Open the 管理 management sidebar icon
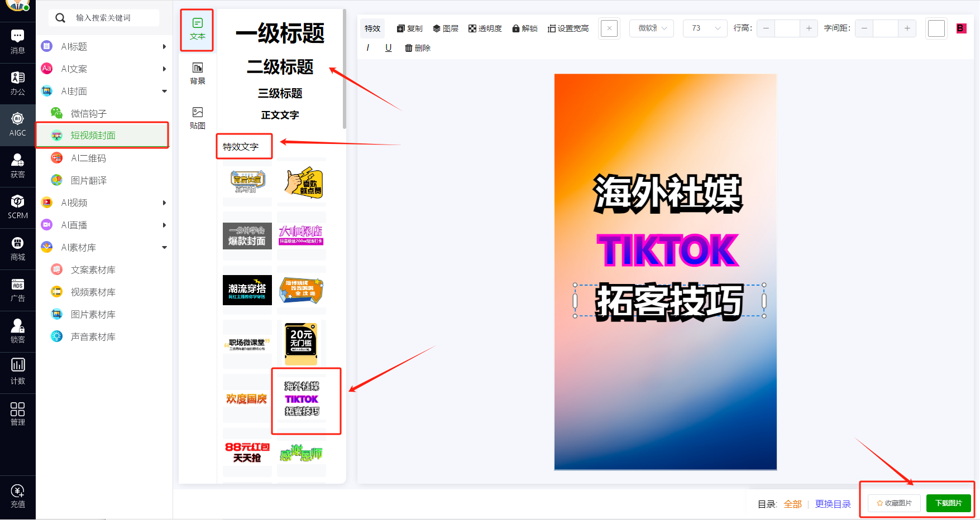The image size is (980, 520). coord(18,414)
